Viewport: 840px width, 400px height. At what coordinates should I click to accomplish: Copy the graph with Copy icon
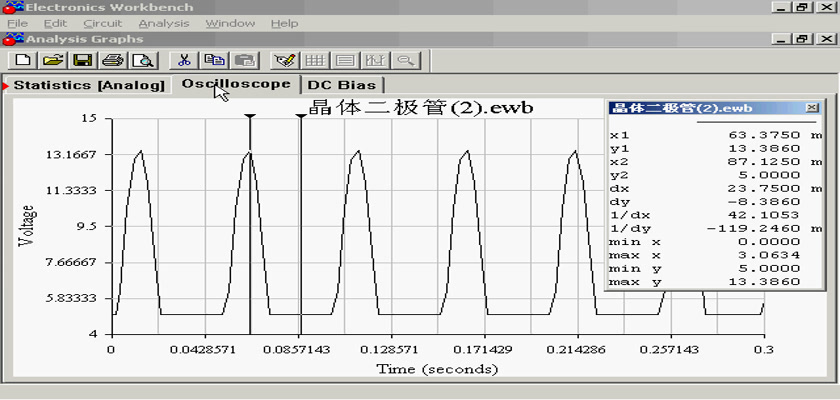click(214, 60)
